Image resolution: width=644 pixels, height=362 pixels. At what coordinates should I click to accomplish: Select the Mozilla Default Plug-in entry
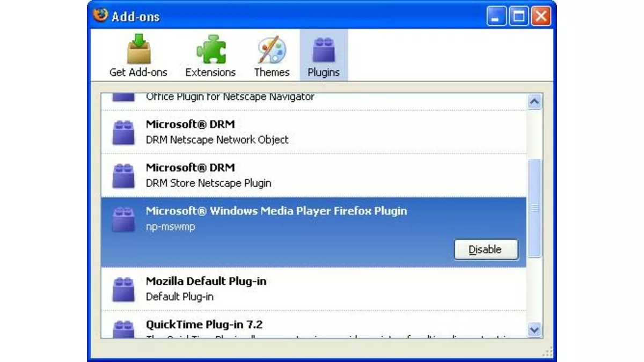click(x=241, y=288)
